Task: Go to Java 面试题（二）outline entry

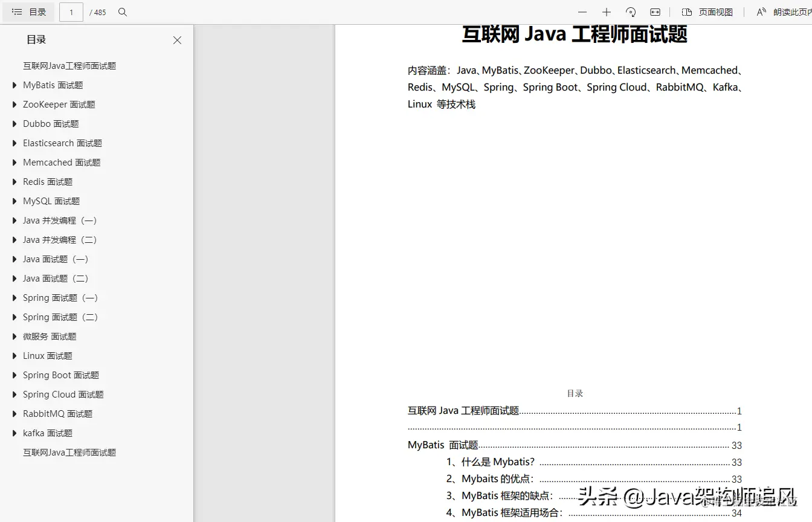Action: (56, 279)
